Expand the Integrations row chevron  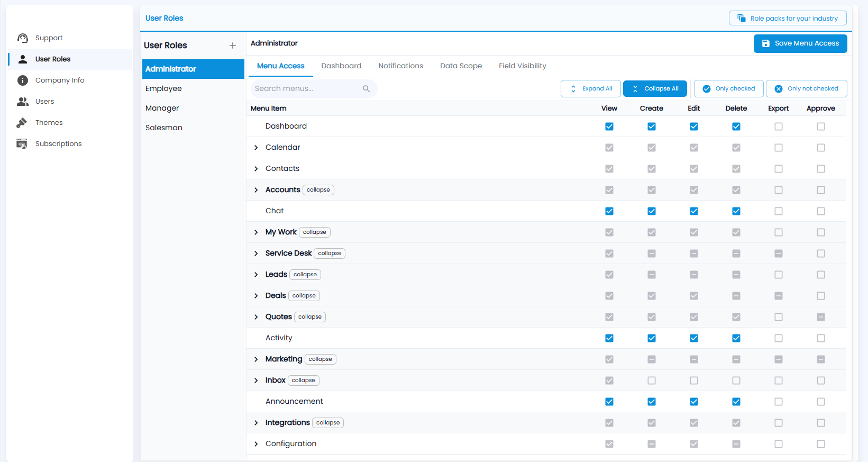[x=256, y=423]
